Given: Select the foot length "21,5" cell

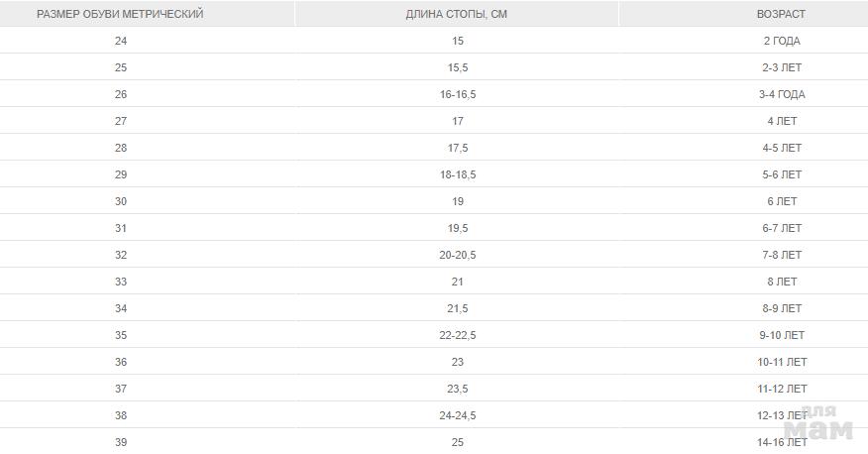Looking at the screenshot, I should pyautogui.click(x=457, y=308).
